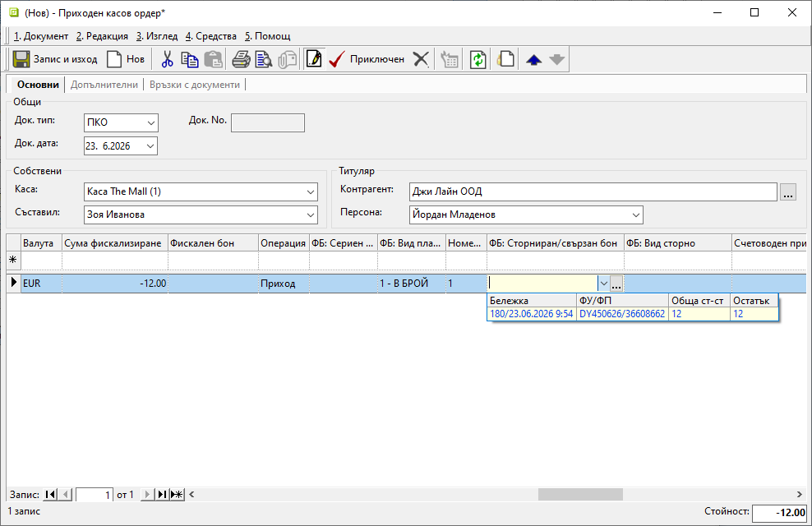Toggle the document edit mode icon
This screenshot has width=812, height=526.
(x=314, y=59)
